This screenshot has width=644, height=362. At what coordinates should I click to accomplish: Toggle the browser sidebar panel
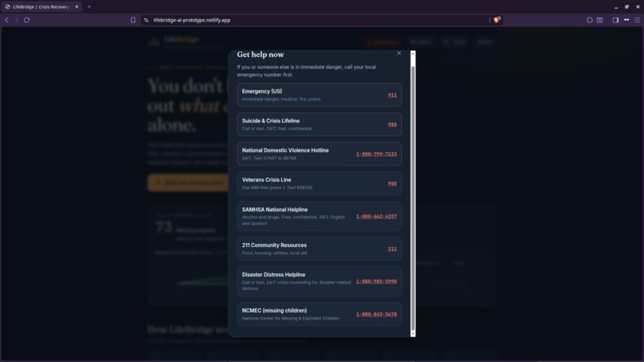(615, 20)
